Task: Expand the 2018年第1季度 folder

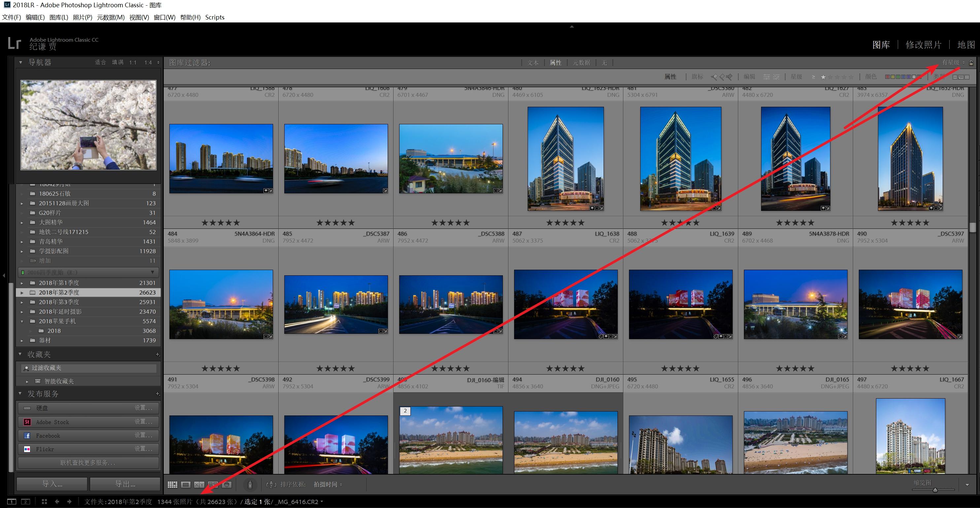Action: click(22, 283)
